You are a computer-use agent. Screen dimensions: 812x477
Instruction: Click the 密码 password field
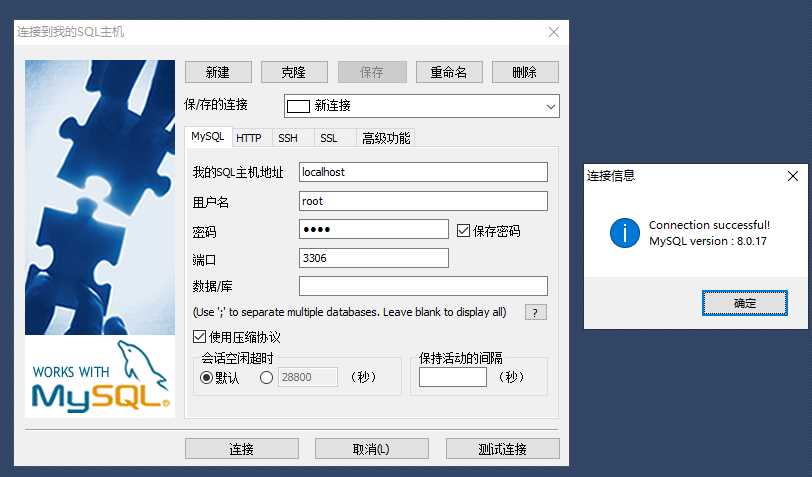tap(373, 229)
